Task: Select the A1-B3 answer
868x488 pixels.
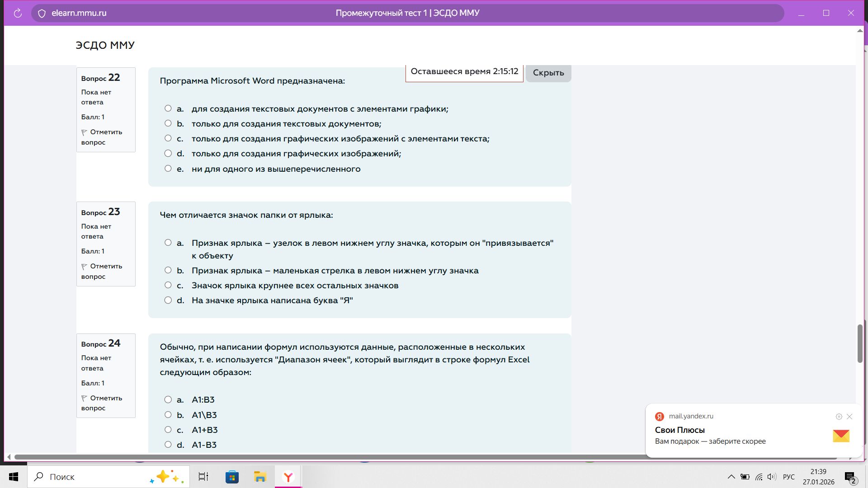Action: tap(168, 445)
